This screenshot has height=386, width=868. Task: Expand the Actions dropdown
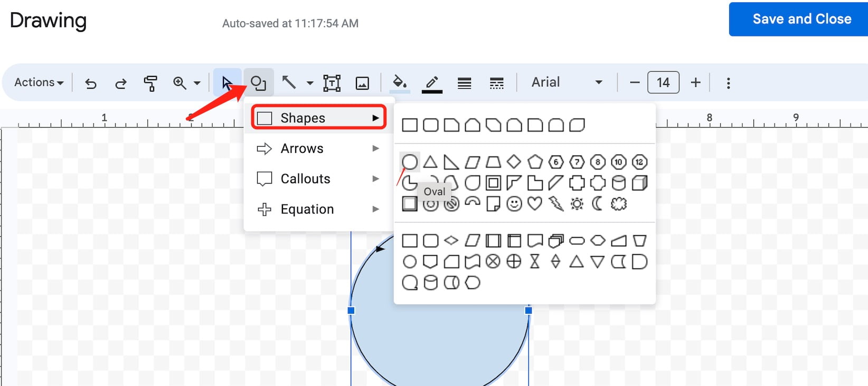pyautogui.click(x=39, y=82)
